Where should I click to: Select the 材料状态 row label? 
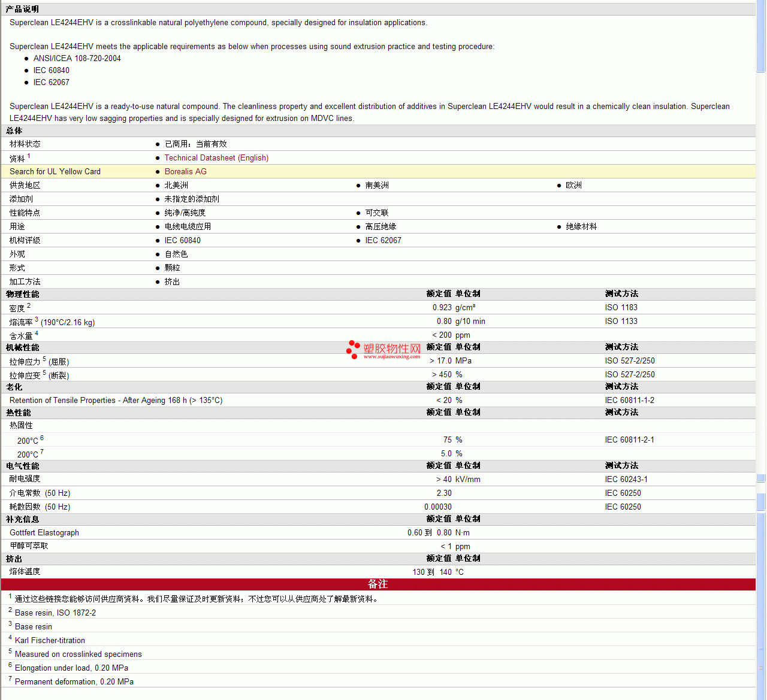tap(25, 144)
